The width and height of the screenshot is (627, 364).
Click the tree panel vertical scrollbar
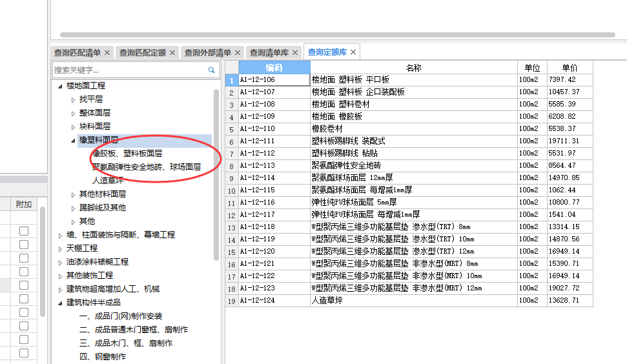click(x=216, y=175)
